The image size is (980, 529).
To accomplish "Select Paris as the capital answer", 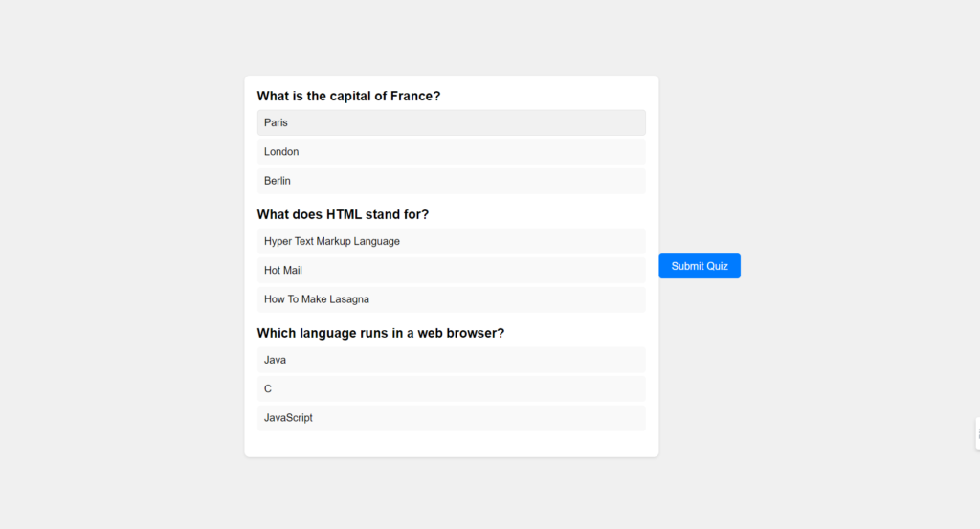I will (452, 122).
